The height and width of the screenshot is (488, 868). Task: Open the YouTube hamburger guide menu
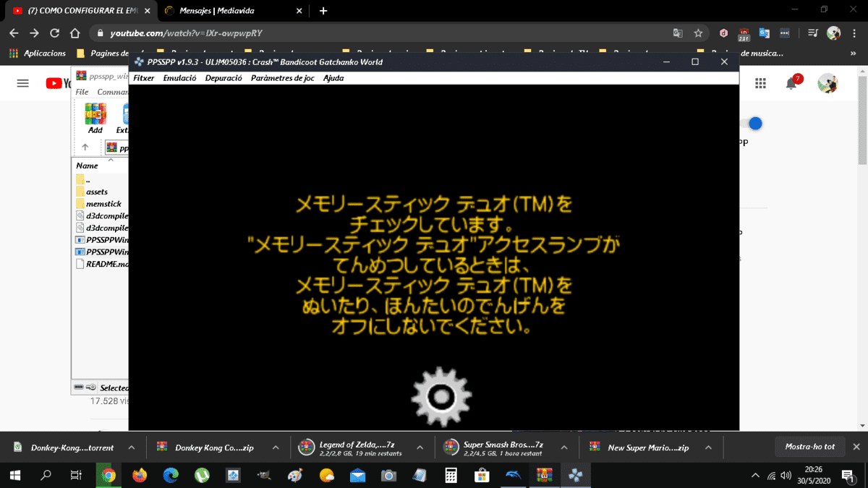pos(22,83)
